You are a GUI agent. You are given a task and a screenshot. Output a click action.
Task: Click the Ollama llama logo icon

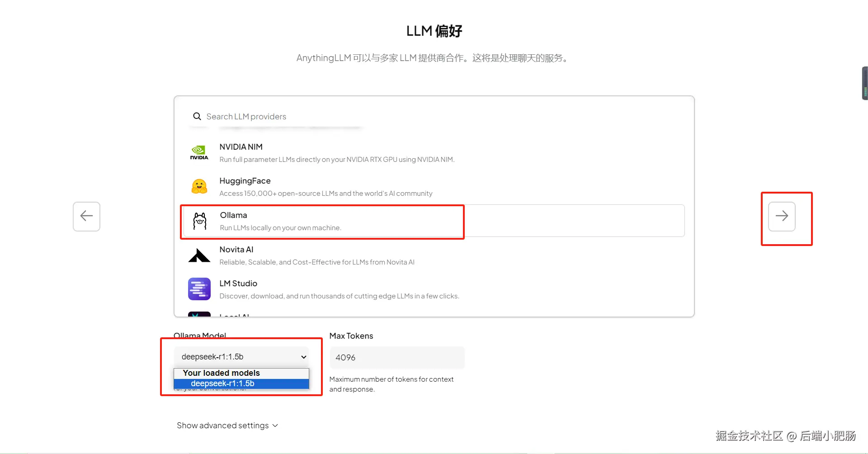[x=200, y=221]
